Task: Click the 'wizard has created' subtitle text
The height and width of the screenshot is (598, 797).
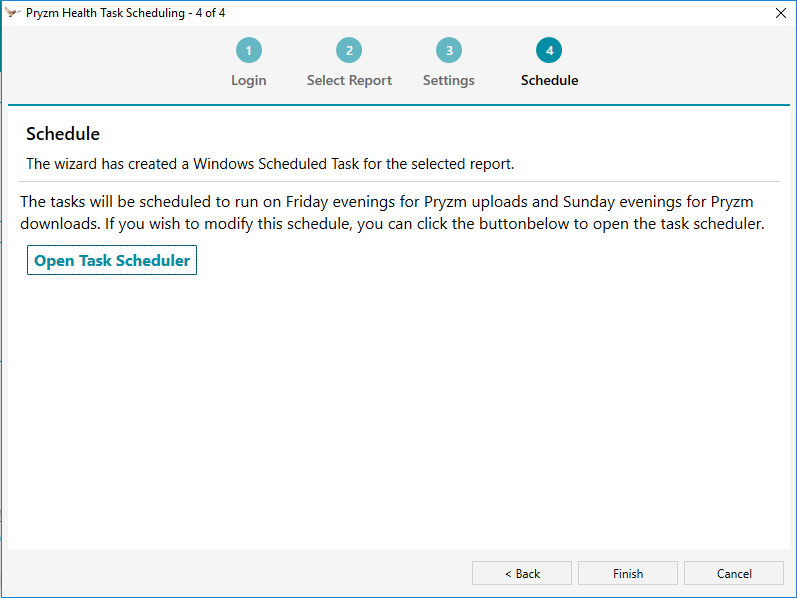Action: pyautogui.click(x=270, y=164)
